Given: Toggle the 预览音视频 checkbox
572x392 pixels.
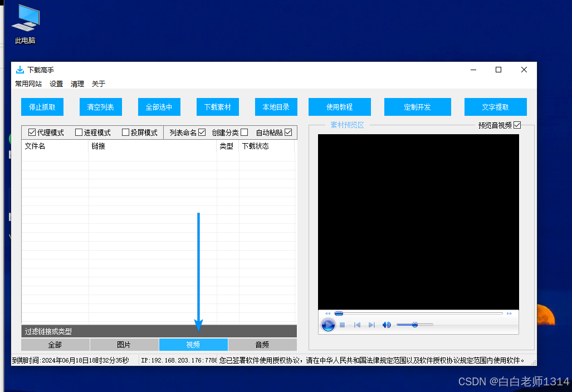Looking at the screenshot, I should click(517, 125).
